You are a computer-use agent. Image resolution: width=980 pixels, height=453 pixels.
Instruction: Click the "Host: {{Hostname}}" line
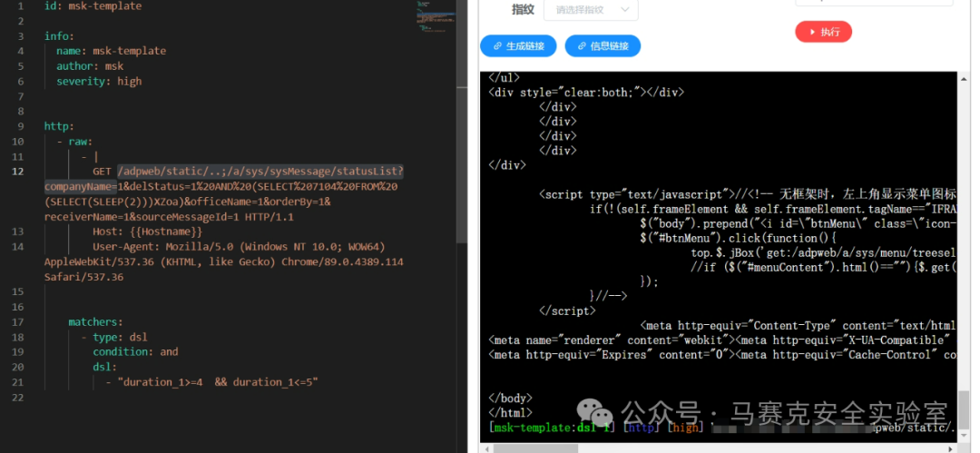148,231
